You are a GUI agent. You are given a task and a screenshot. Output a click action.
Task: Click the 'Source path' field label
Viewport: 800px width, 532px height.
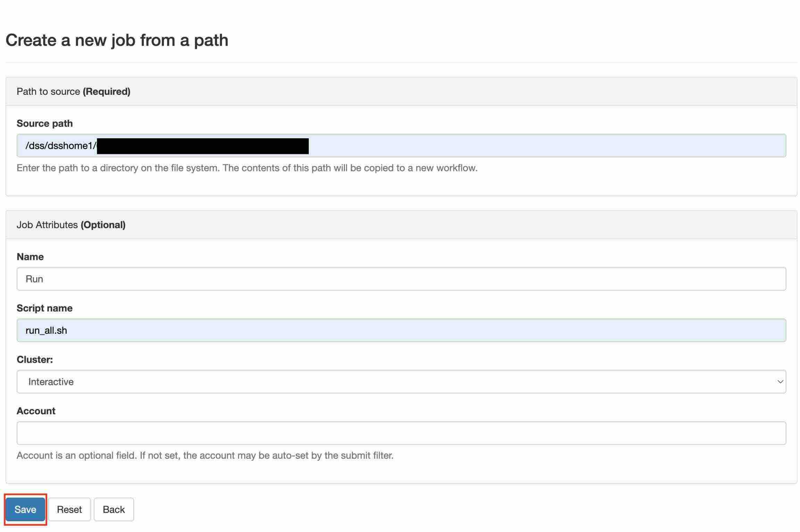(x=44, y=123)
